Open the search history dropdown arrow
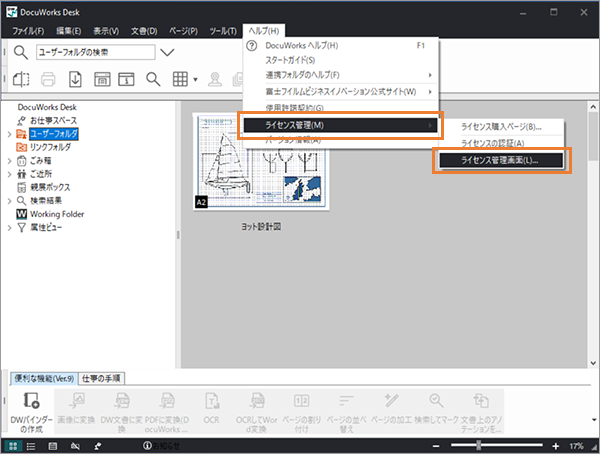 167,52
